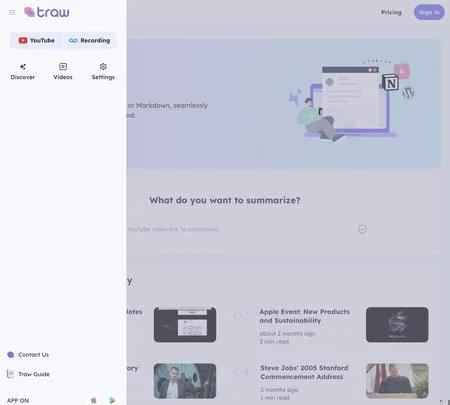Image resolution: width=450 pixels, height=405 pixels.
Task: Collapse the sidebar with the hamburger icon
Action: pos(12,13)
